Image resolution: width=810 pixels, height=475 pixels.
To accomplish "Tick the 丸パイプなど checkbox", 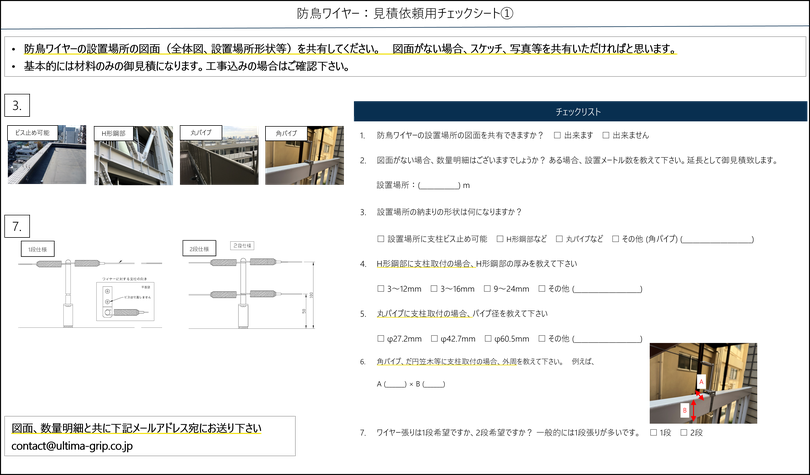I will (559, 239).
